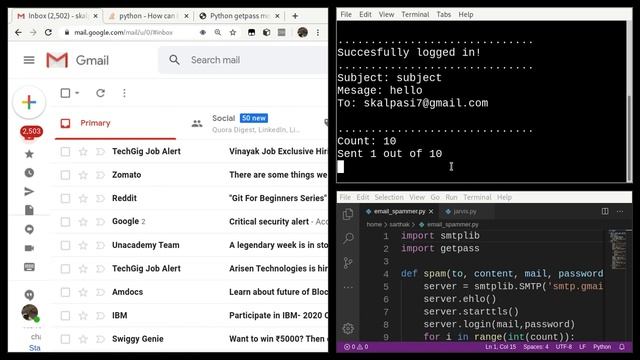Open Chrome profile avatar
640x360 pixels.
(x=302, y=32)
